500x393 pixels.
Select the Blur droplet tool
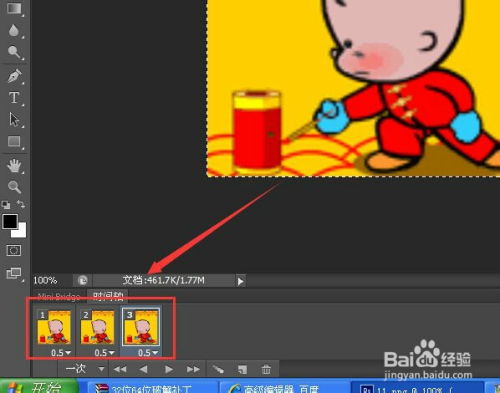click(14, 30)
